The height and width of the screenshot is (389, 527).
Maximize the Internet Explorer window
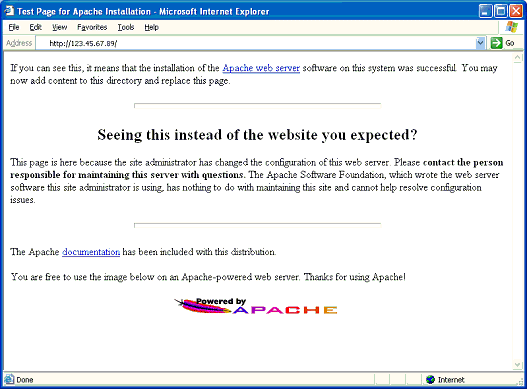[500, 11]
